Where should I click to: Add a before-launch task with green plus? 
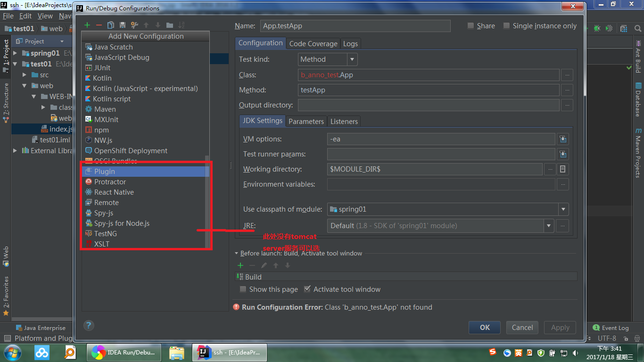point(240,265)
